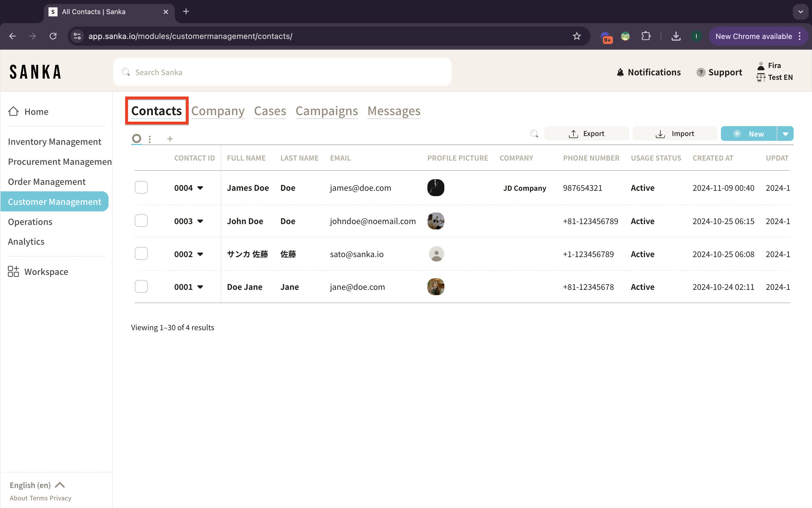
Task: Select the checkbox for contact 0003
Action: (x=141, y=220)
